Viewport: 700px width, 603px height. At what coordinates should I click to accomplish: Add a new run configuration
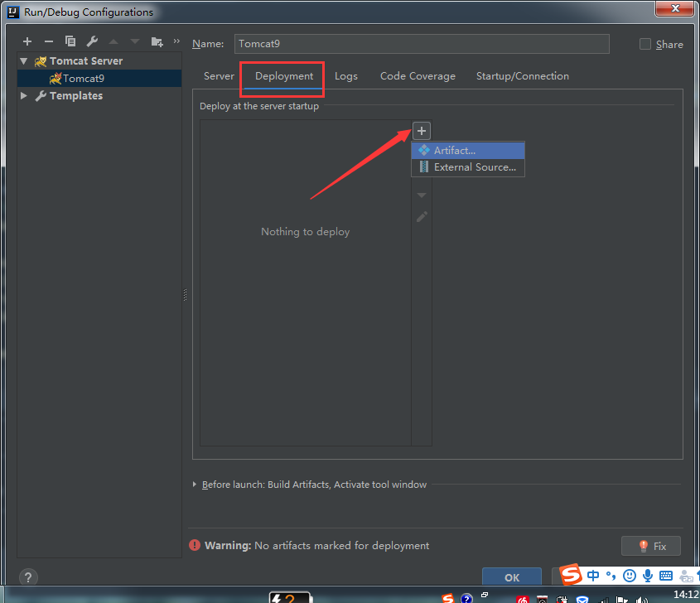tap(27, 41)
